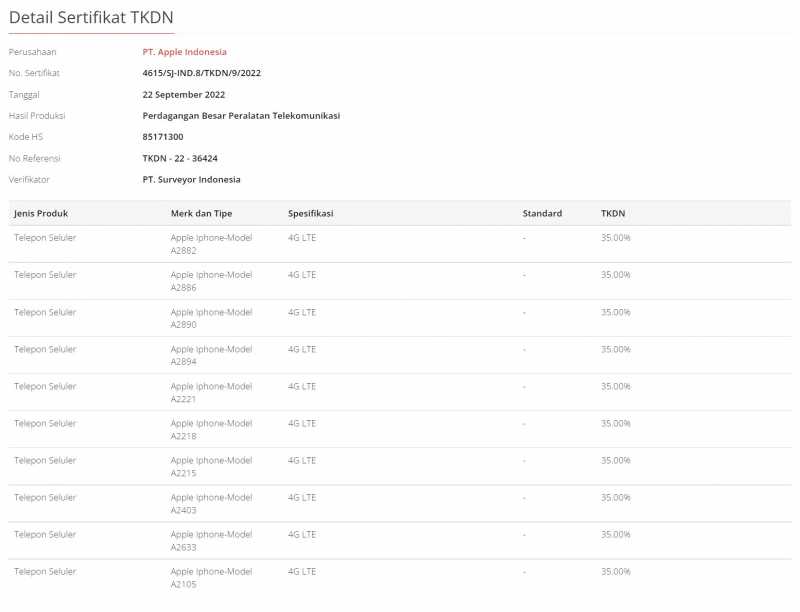Select Apple Iphone-Model A2218 cell
Image resolution: width=800 pixels, height=612 pixels.
click(x=212, y=429)
